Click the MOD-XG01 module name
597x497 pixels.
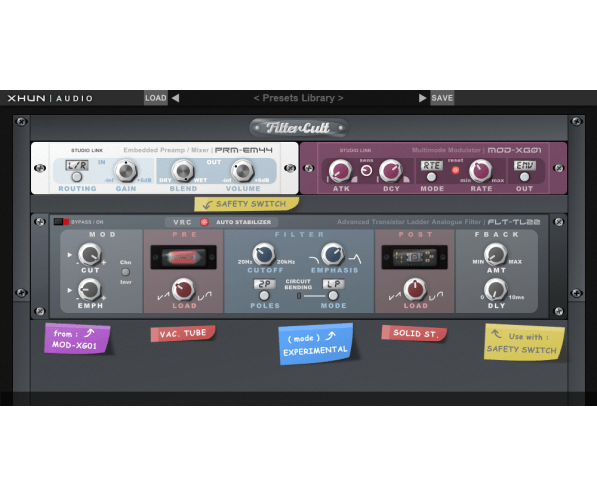click(x=514, y=150)
